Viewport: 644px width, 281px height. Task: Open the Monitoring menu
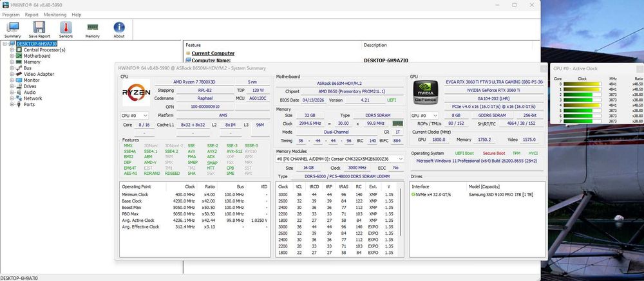55,15
